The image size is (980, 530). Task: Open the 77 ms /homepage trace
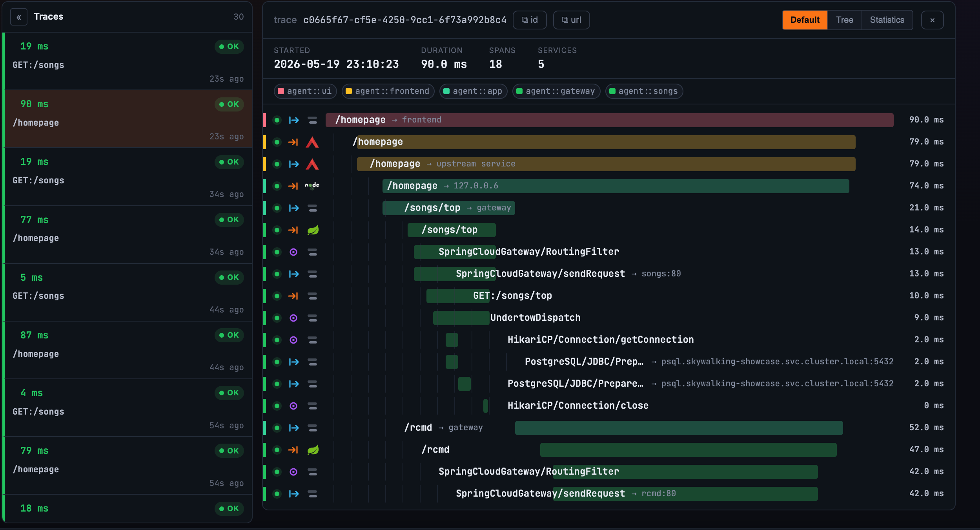click(x=128, y=234)
